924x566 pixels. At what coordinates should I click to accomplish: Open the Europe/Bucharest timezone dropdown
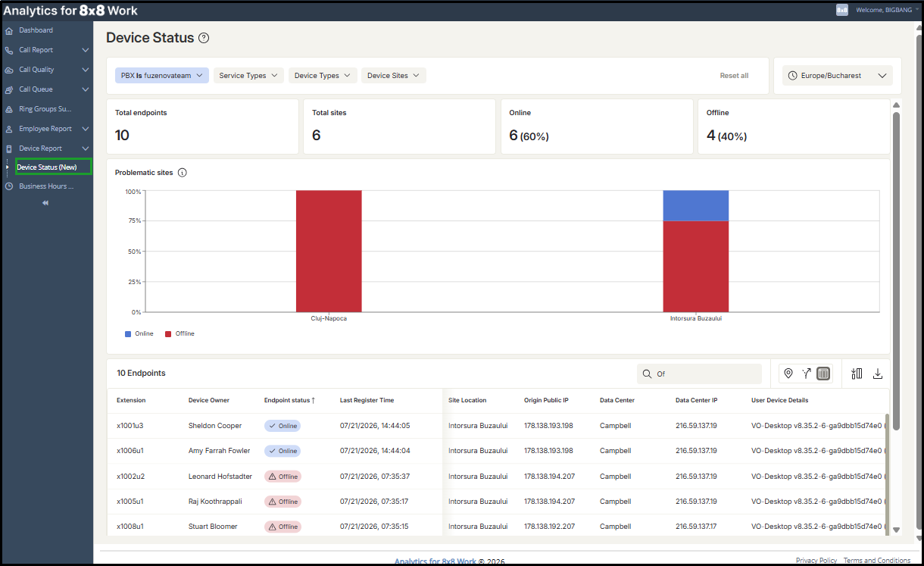tap(837, 76)
